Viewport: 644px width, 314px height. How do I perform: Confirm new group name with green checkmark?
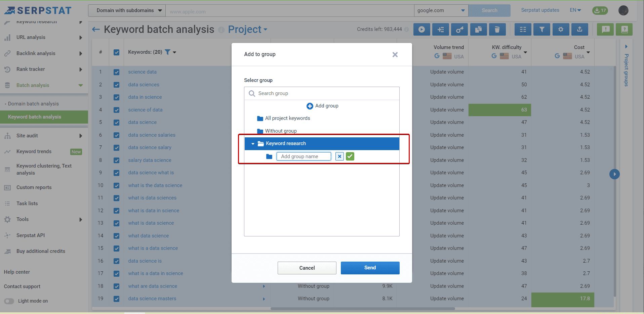click(x=350, y=156)
